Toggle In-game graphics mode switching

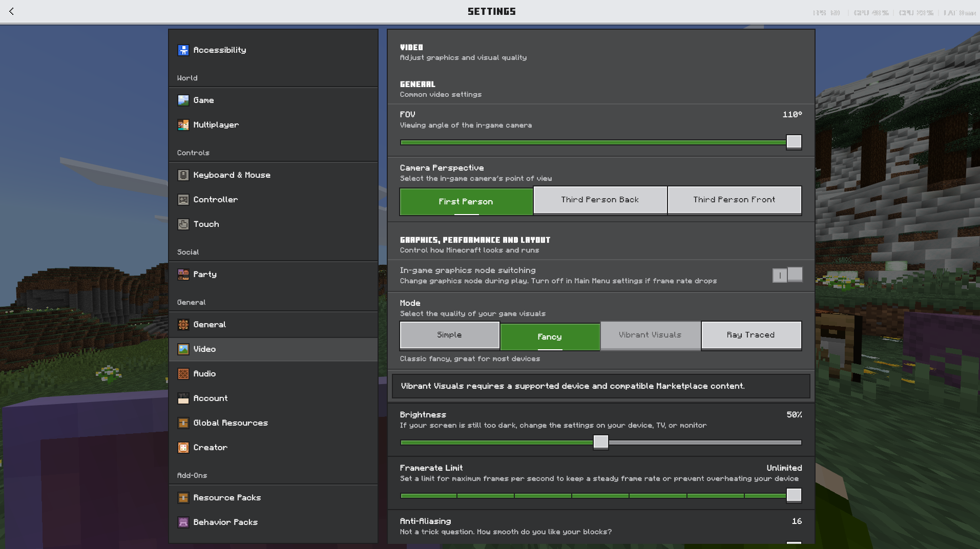[787, 275]
